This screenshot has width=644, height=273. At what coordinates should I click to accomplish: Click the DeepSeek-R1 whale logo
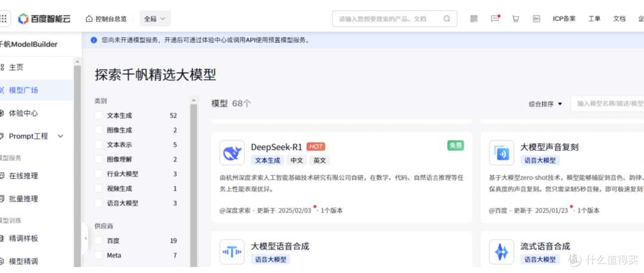pyautogui.click(x=232, y=153)
